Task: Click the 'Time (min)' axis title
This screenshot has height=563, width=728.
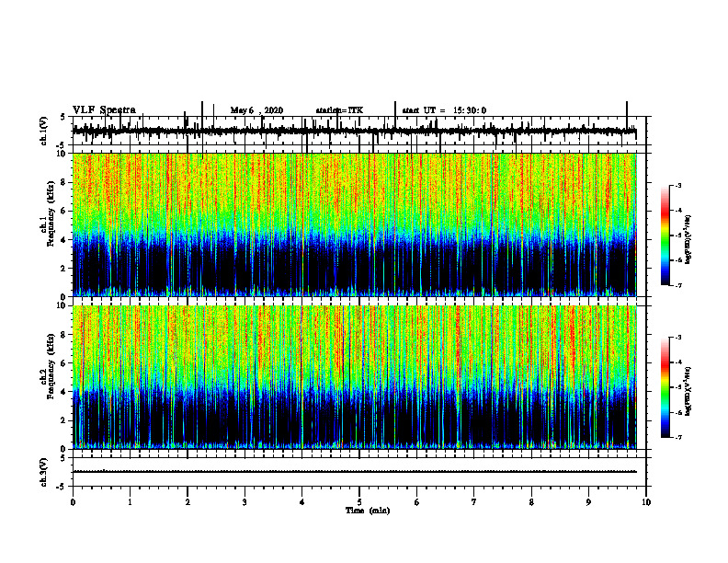Action: tap(368, 511)
